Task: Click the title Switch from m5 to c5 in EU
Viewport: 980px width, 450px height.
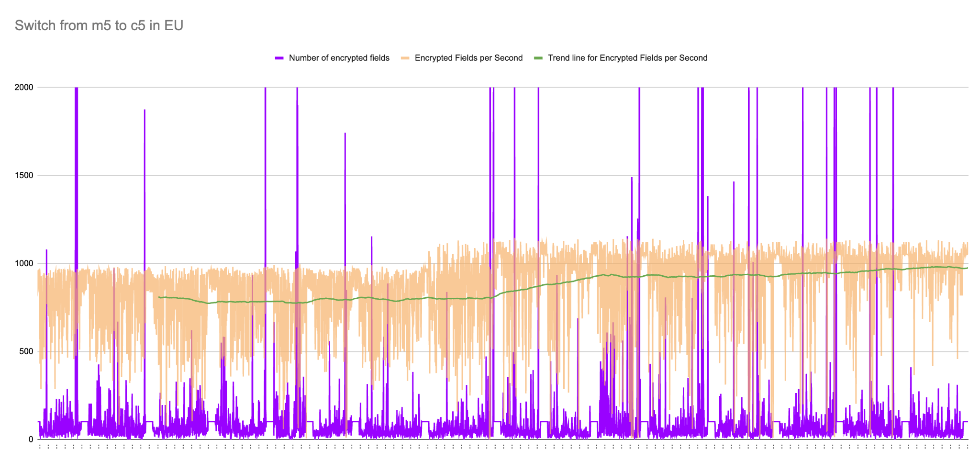Action: coord(99,25)
